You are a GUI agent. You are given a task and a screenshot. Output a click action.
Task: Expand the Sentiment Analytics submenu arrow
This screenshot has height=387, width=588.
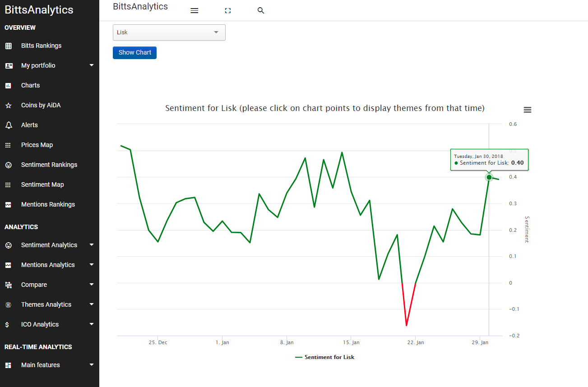click(92, 245)
